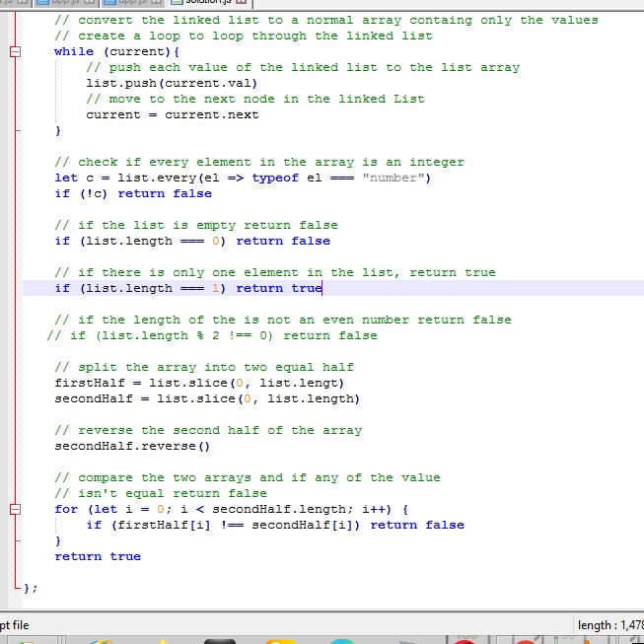This screenshot has height=644, width=644.
Task: Collapse the while (current) code block
Action: tap(15, 51)
